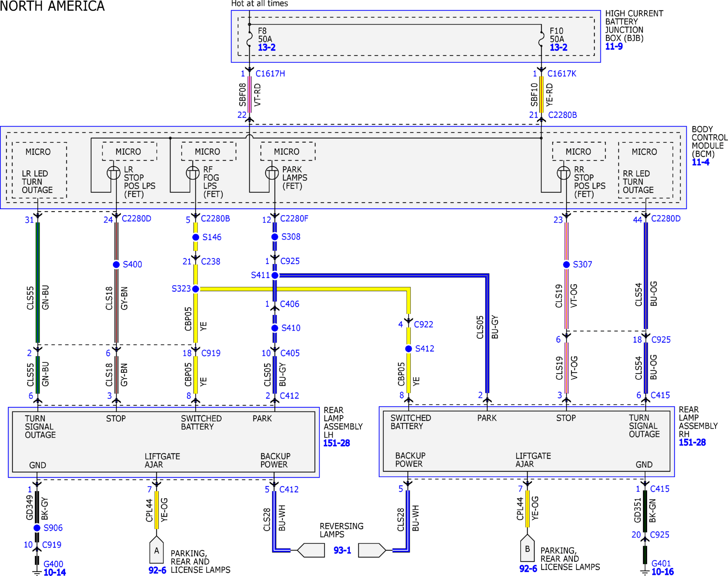
Task: Select splice label S323
Action: tap(181, 289)
